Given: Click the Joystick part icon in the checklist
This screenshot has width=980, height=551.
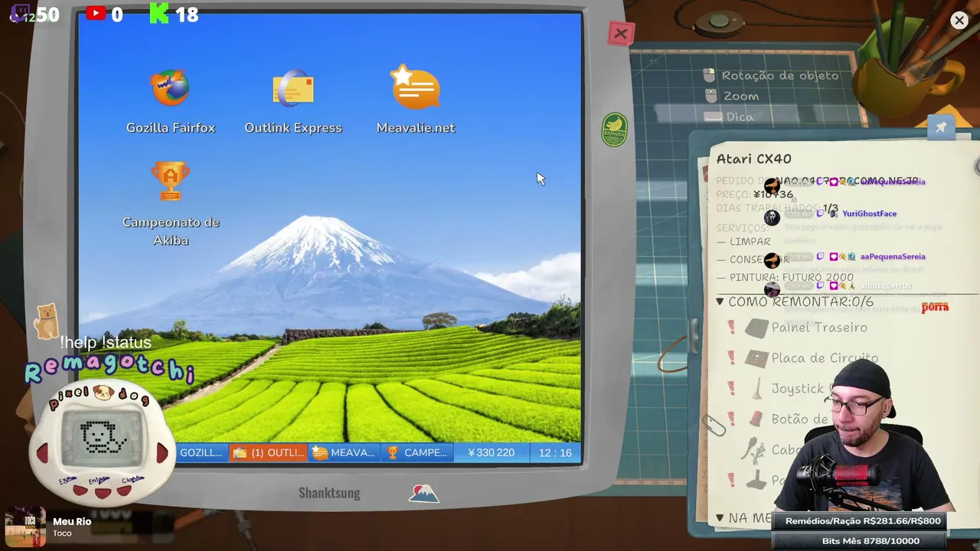Looking at the screenshot, I should coord(756,389).
